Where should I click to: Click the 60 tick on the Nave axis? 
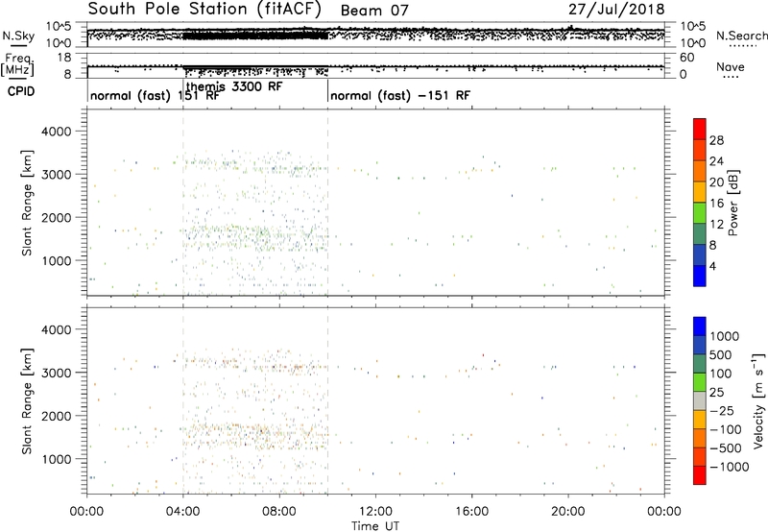pos(686,58)
